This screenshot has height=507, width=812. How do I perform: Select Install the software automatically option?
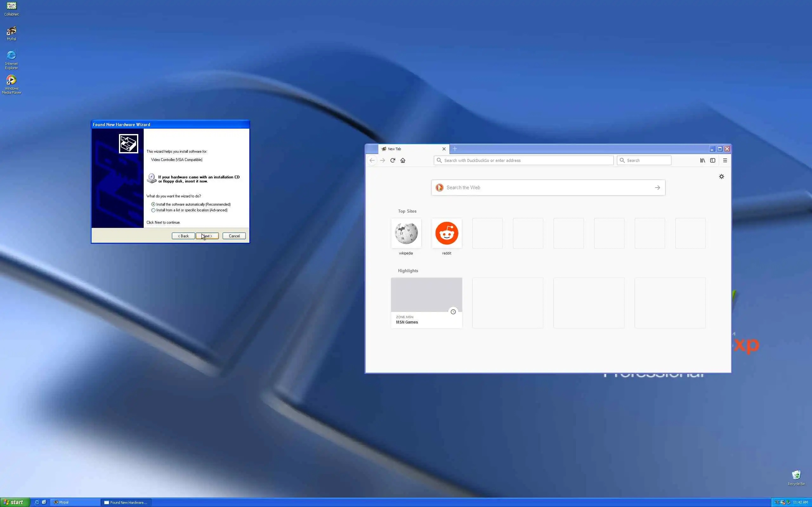(153, 204)
